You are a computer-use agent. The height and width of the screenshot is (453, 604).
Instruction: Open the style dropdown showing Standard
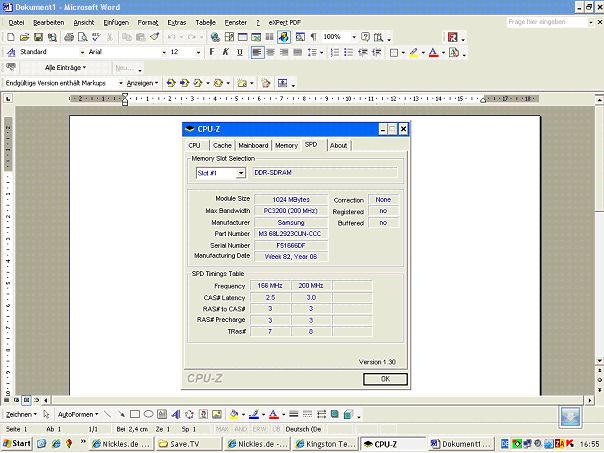pos(82,52)
